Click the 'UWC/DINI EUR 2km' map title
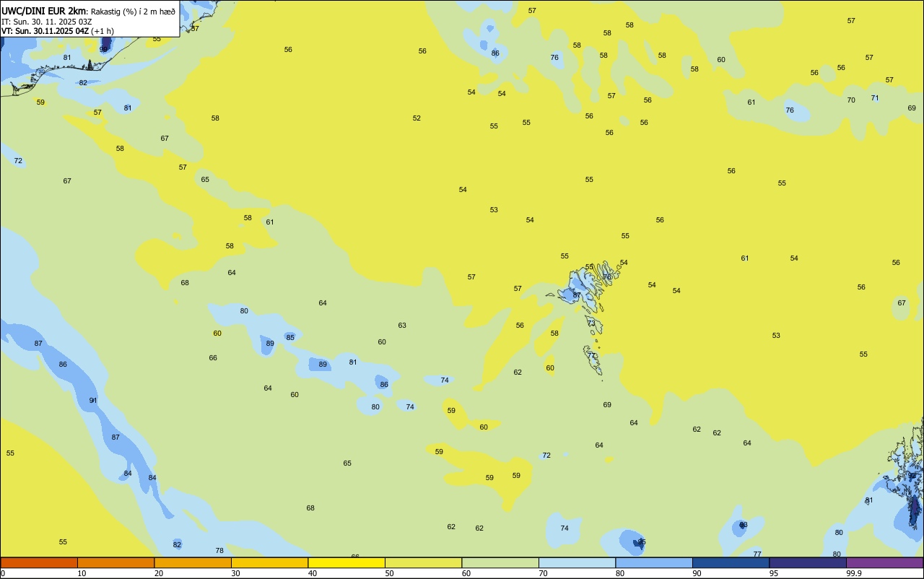The width and height of the screenshot is (924, 579). point(44,11)
